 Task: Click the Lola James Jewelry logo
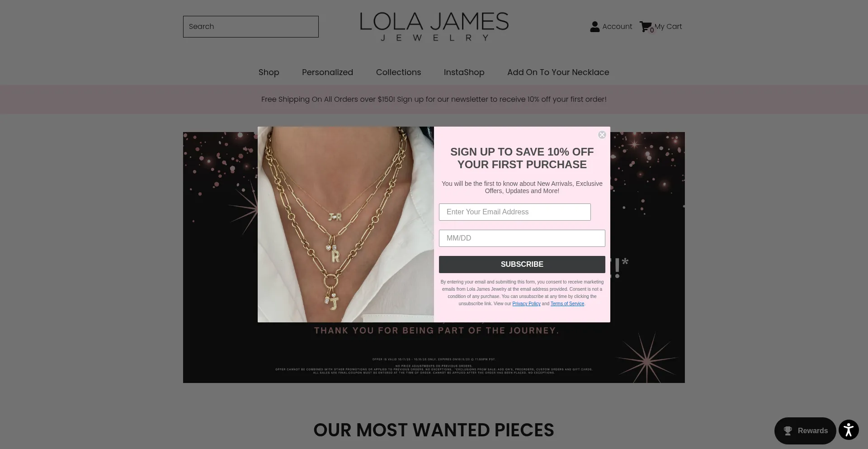tap(434, 27)
